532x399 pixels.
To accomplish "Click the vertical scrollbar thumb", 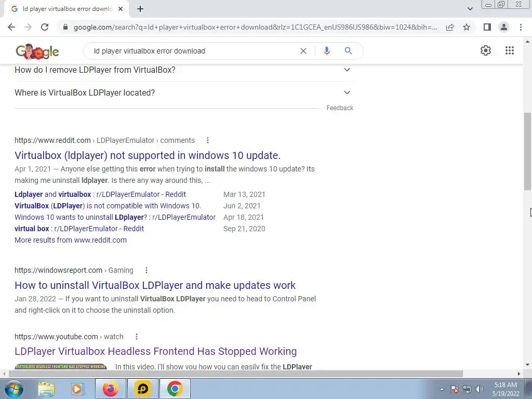I will [x=528, y=152].
